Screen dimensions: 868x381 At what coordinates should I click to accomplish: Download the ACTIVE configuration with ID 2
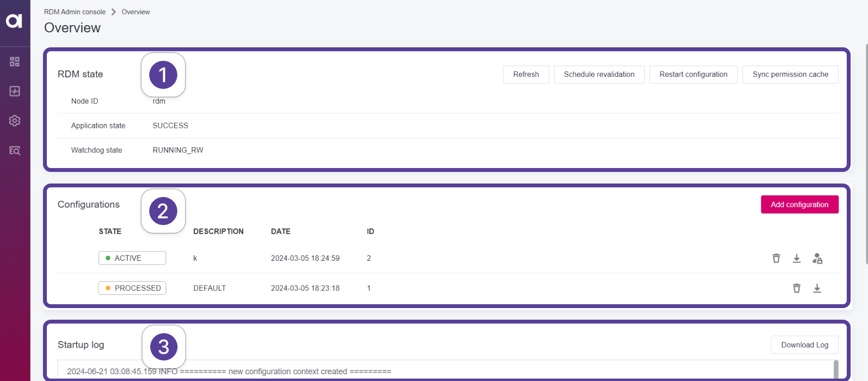click(797, 258)
